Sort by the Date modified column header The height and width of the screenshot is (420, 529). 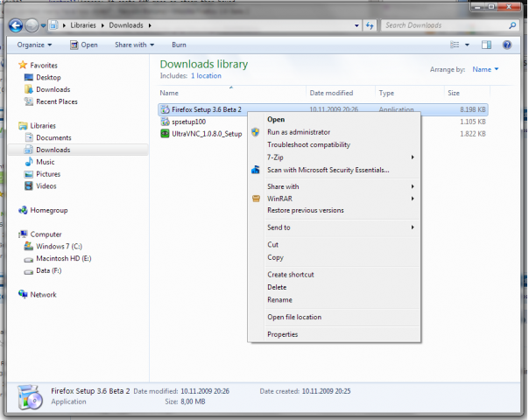click(x=341, y=93)
